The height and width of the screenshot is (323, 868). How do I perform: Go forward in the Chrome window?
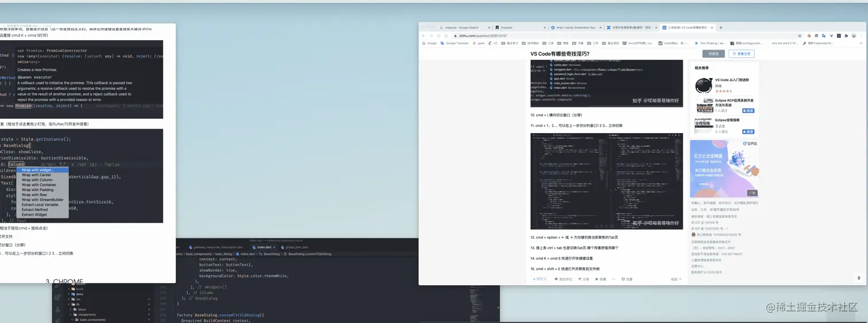431,36
